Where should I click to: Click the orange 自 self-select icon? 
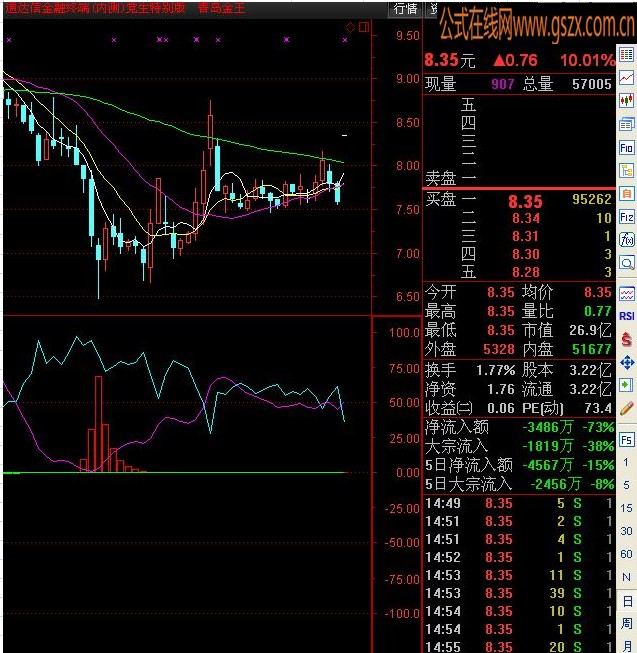pyautogui.click(x=627, y=194)
